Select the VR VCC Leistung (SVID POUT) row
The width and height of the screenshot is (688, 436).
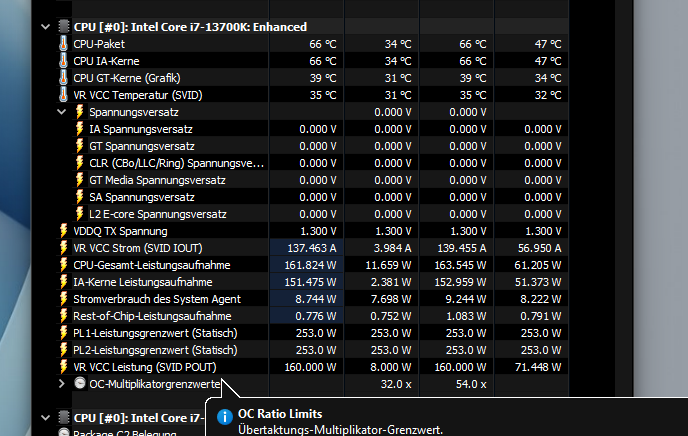click(x=312, y=367)
